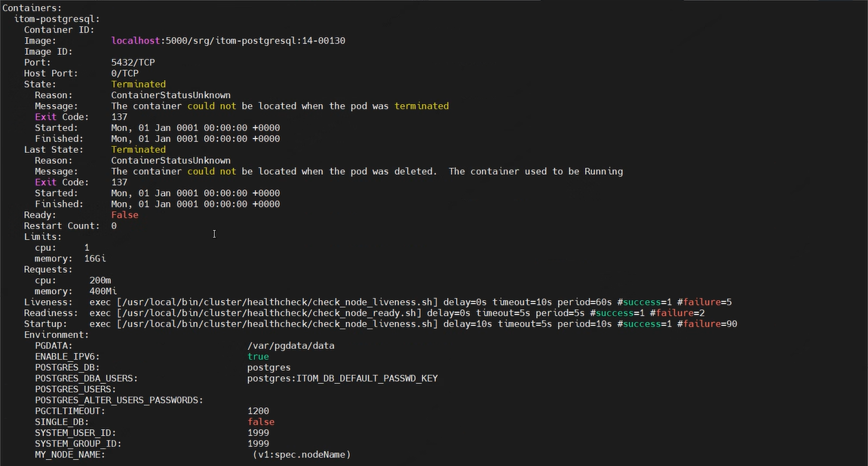The height and width of the screenshot is (466, 868).
Task: Click the 'Requests:' label
Action: pos(48,269)
